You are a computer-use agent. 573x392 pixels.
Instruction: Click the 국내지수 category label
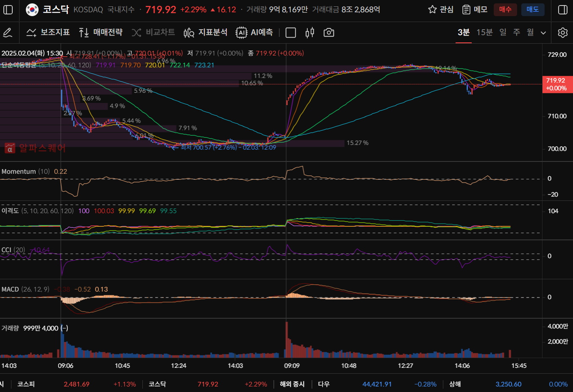coord(121,9)
